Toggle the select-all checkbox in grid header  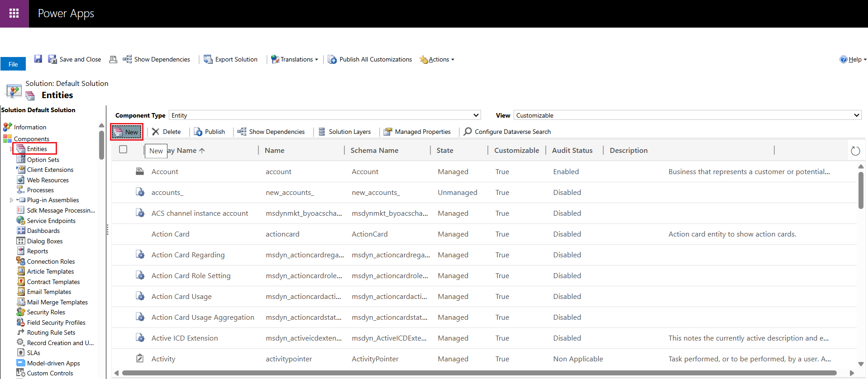click(x=123, y=150)
